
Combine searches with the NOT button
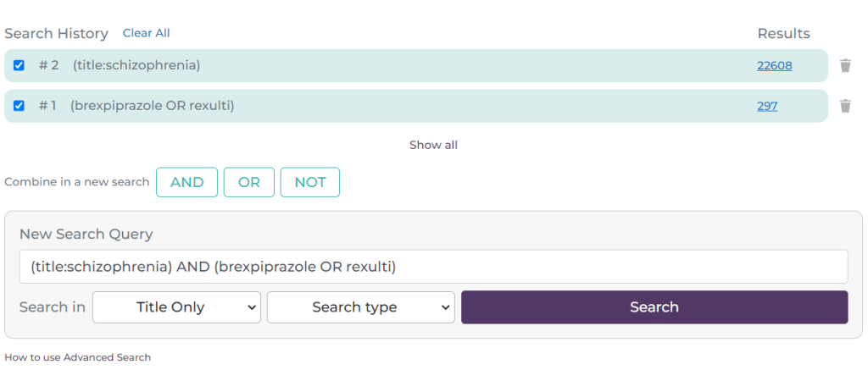(x=309, y=182)
